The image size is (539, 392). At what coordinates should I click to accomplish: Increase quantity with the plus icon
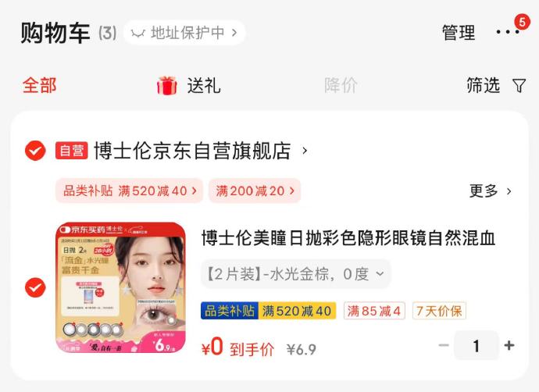509,345
